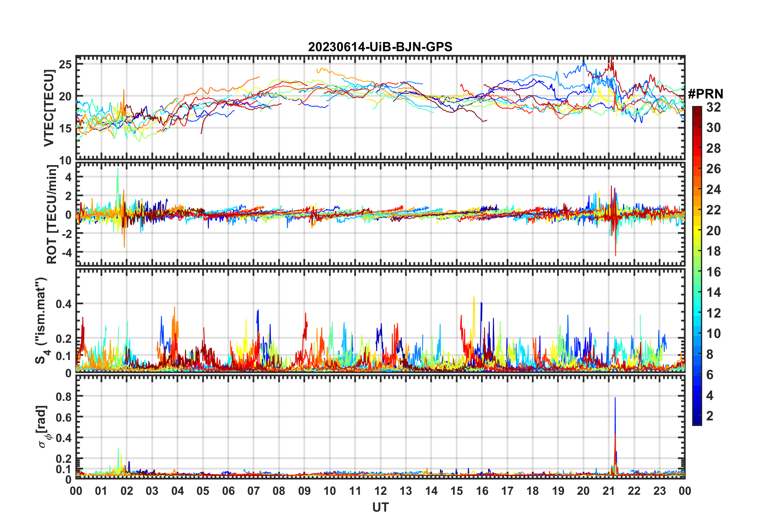Click the σφ[rad] y-axis label
761x532 pixels.
point(43,426)
